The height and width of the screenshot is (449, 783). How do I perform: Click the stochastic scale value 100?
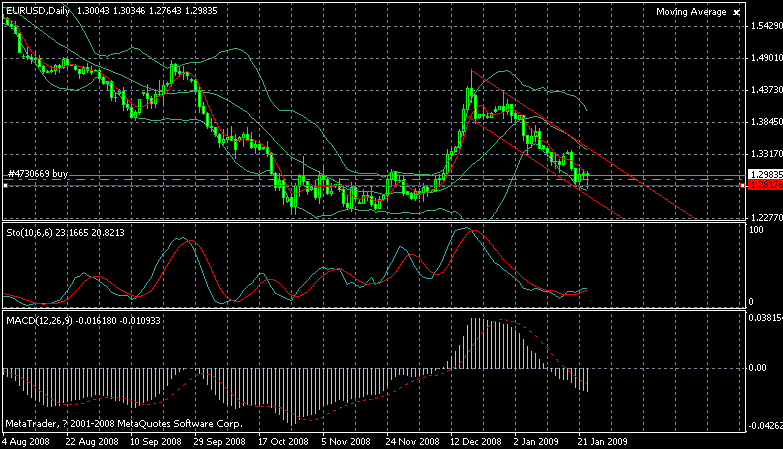pyautogui.click(x=757, y=230)
